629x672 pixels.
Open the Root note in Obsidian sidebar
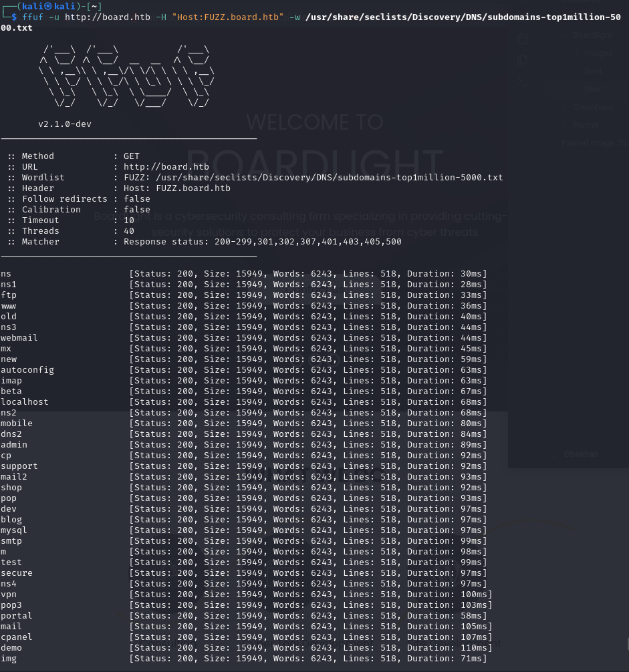593,71
